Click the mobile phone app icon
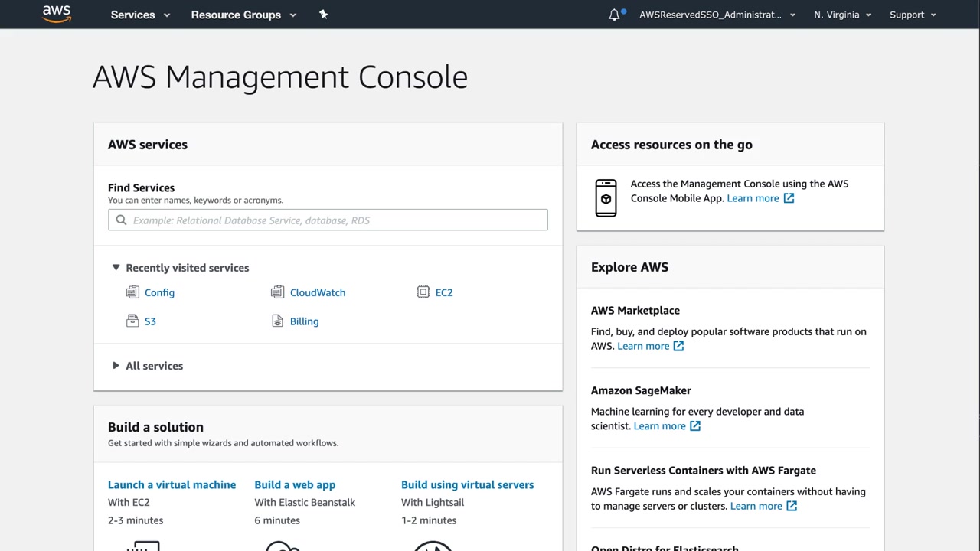This screenshot has width=980, height=551. (x=606, y=198)
